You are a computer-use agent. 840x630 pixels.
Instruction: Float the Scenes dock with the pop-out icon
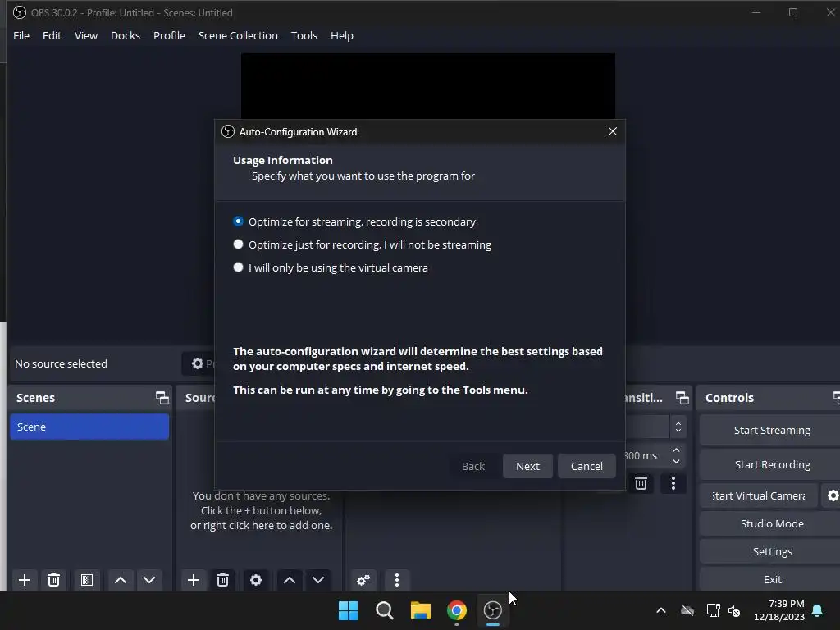coord(162,398)
